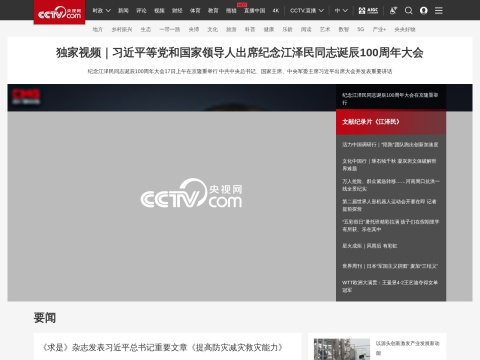The width and height of the screenshot is (480, 360).
Task: Go to the 评论 menu item
Action: [x=141, y=11]
